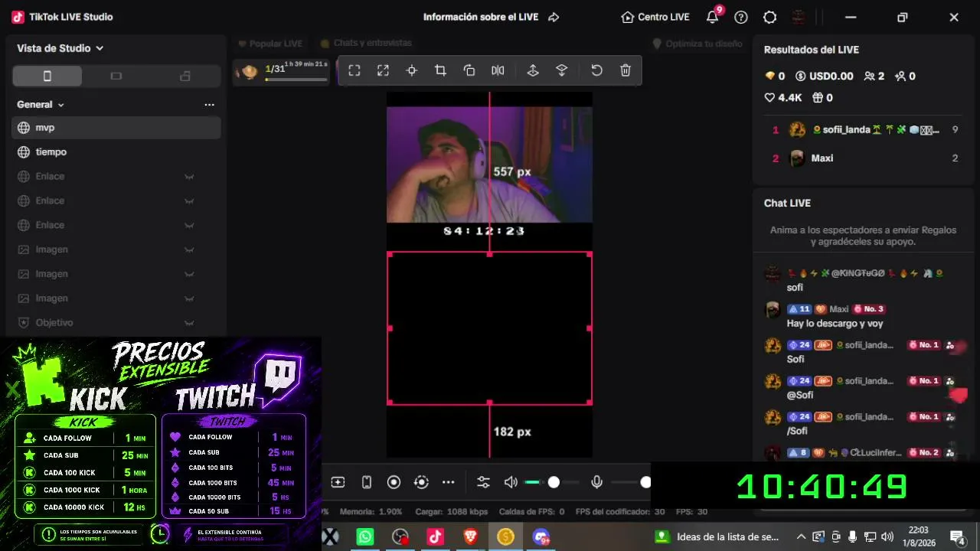Open the notifications bell

pos(712,17)
